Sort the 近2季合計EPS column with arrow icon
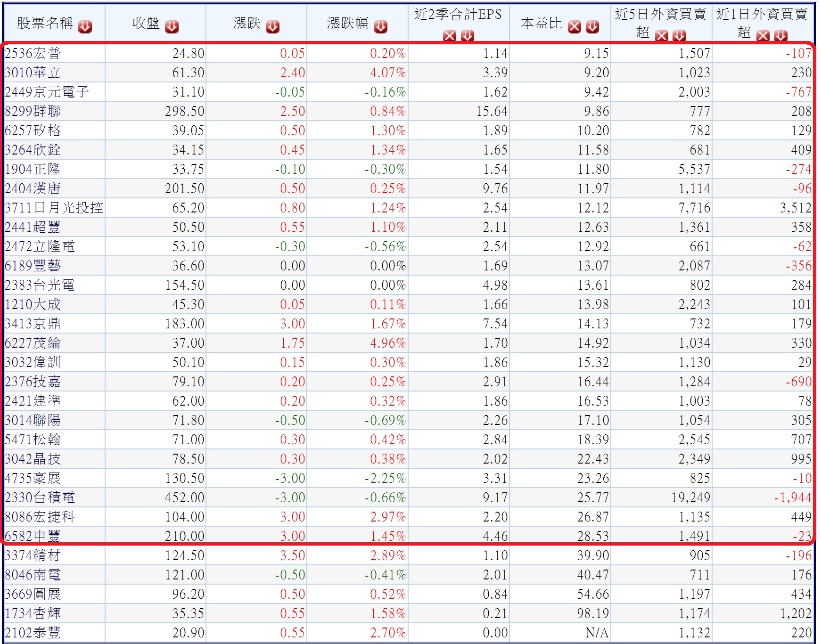Viewport: 821px width, 644px height. click(x=468, y=35)
